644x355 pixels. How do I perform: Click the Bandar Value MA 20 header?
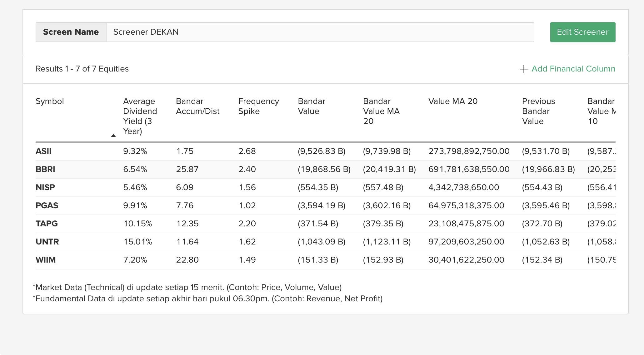[x=381, y=111]
